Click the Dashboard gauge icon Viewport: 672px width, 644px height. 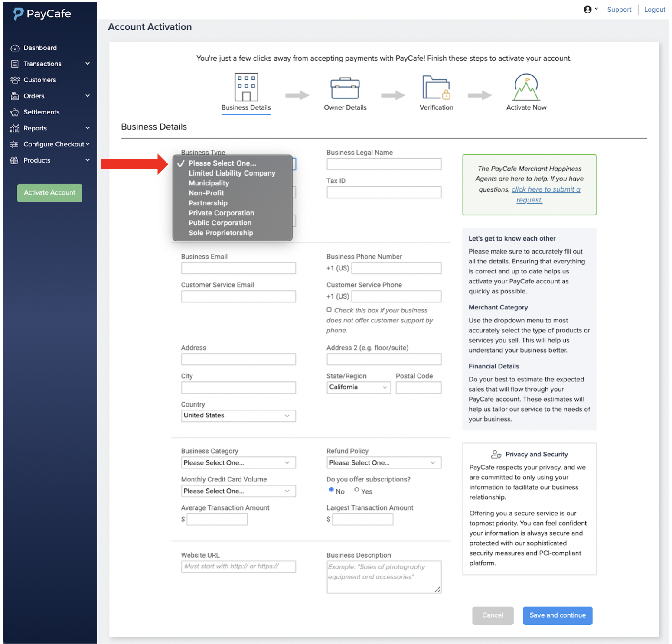[15, 48]
